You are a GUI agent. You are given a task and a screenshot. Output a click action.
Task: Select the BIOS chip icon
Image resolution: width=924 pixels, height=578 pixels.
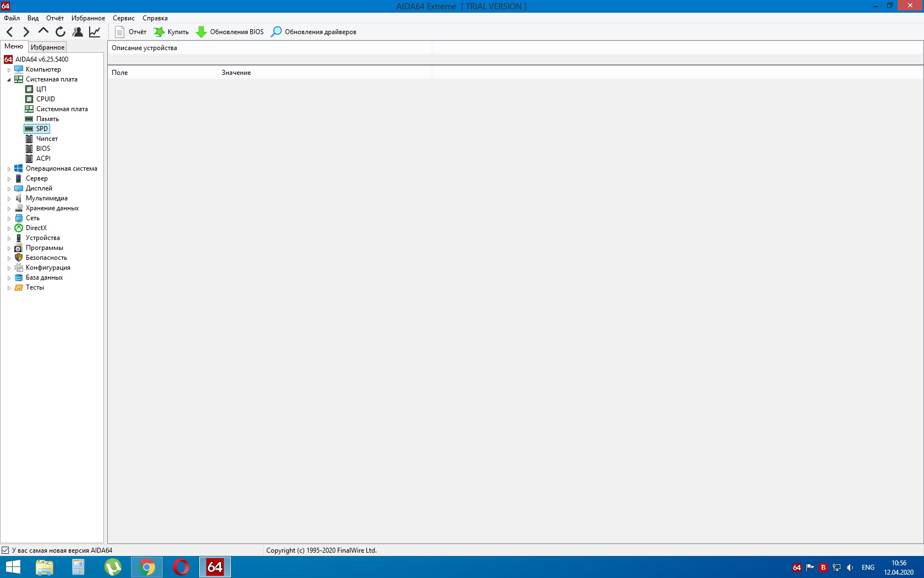pyautogui.click(x=29, y=149)
